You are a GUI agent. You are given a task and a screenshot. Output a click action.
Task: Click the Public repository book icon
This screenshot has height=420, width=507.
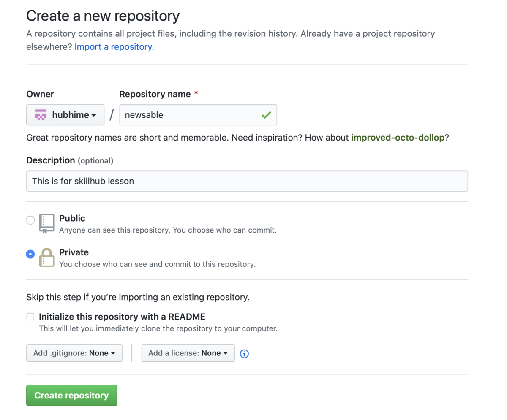tap(46, 224)
